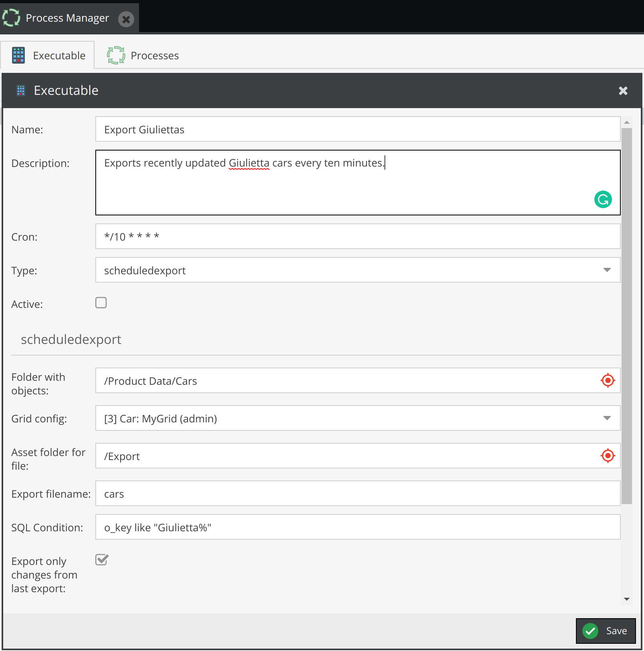Click the 'Description:' label

tap(40, 163)
